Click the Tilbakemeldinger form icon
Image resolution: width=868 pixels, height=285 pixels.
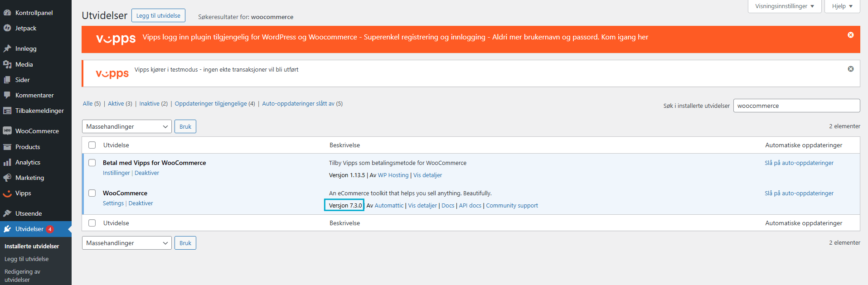[x=7, y=111]
